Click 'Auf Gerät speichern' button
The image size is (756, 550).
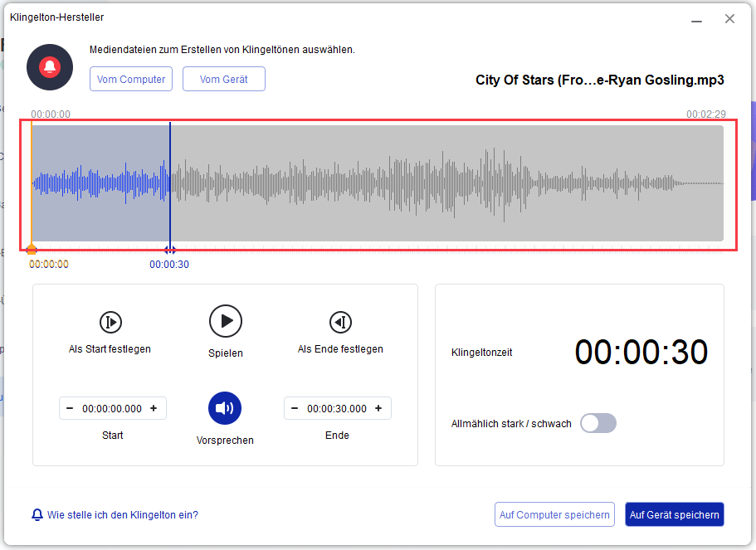pyautogui.click(x=674, y=514)
